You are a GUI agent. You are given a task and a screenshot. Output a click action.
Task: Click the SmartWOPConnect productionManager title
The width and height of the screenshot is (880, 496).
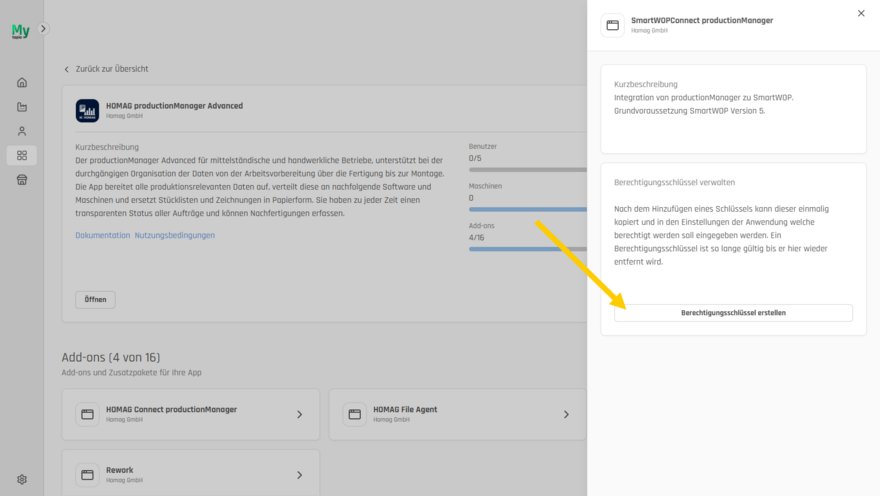point(702,20)
